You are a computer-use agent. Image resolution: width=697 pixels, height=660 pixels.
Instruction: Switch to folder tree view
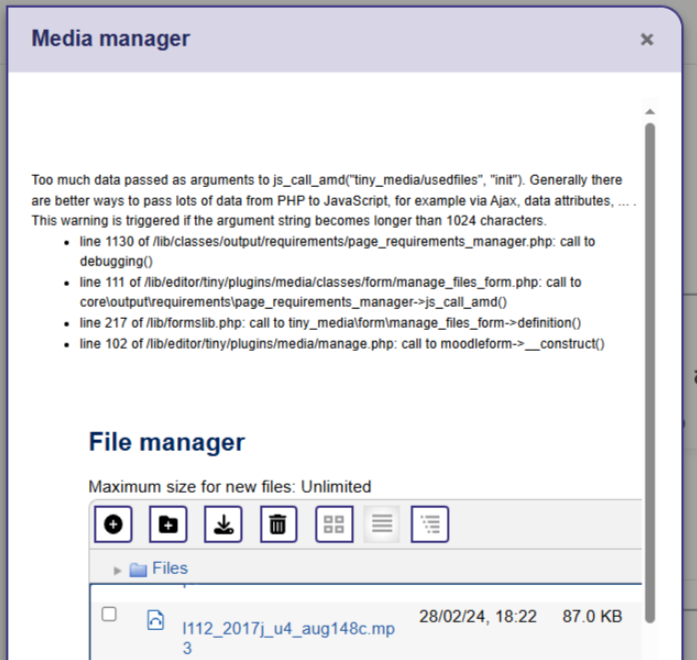(430, 524)
